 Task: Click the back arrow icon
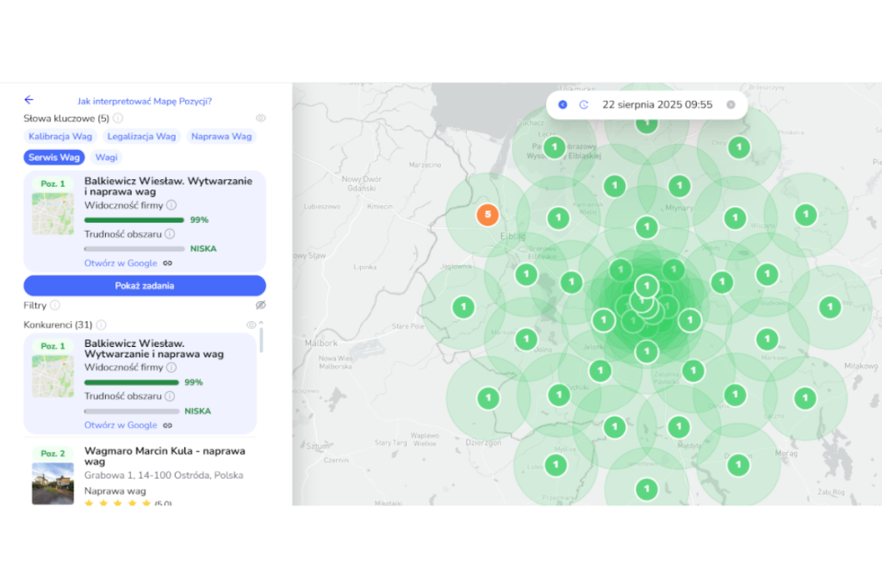pyautogui.click(x=28, y=100)
